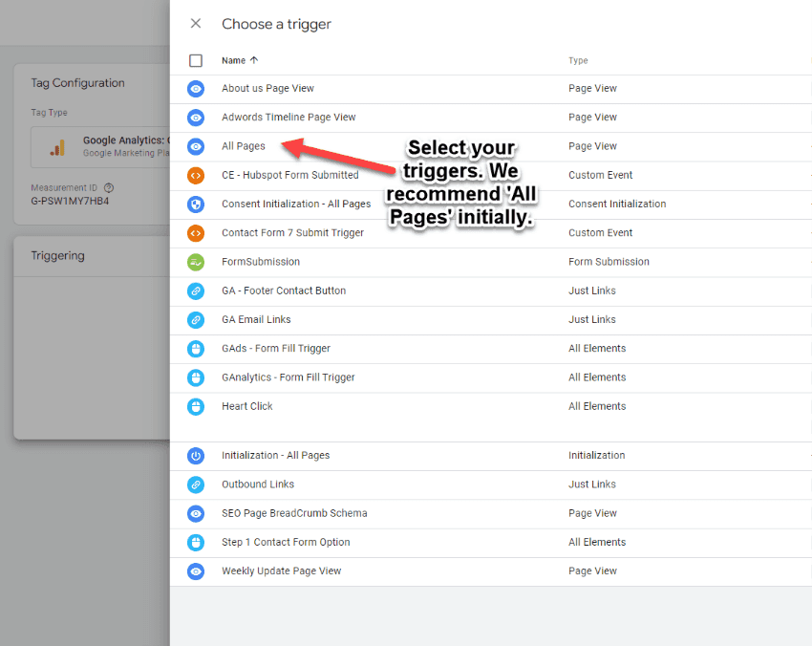The image size is (812, 646).
Task: Tick the select-all checkbox in header
Action: coord(196,60)
